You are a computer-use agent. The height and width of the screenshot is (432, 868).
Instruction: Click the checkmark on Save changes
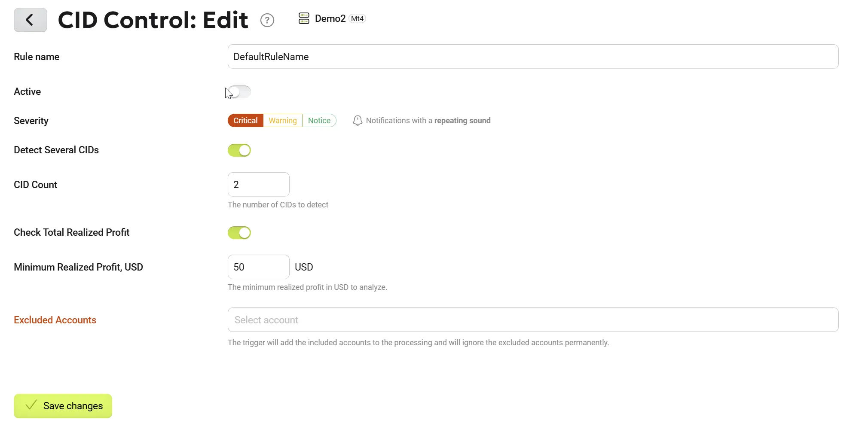(31, 405)
